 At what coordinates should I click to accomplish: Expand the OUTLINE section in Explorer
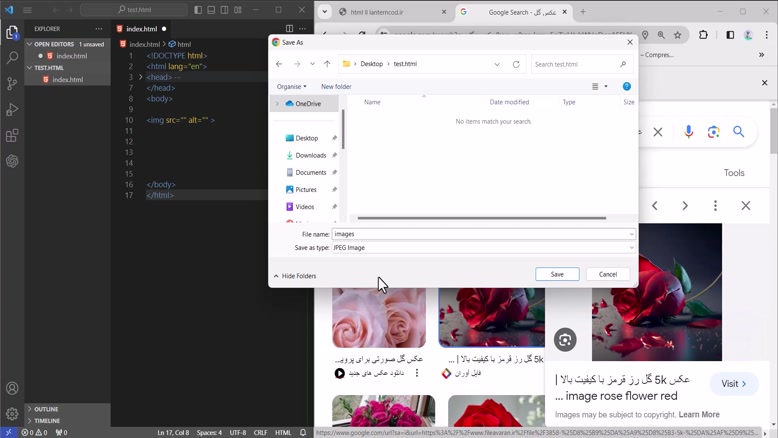point(46,409)
